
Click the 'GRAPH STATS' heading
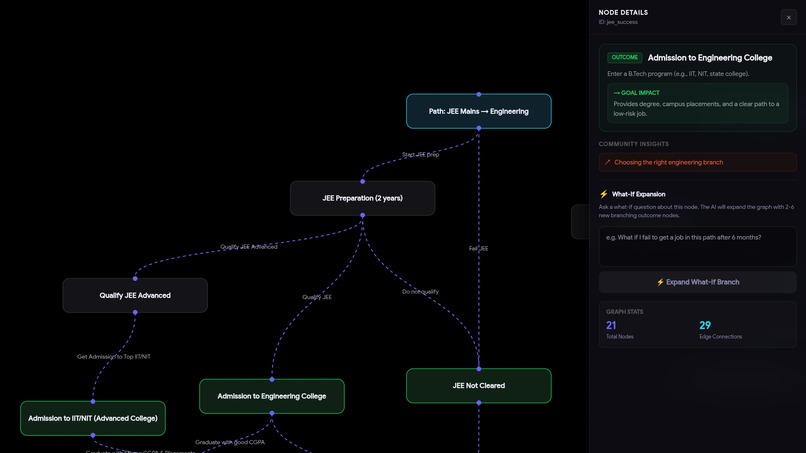(625, 312)
